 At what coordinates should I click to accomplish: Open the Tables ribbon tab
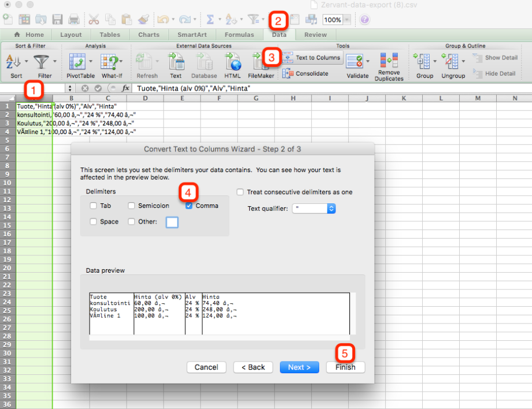[x=110, y=35]
